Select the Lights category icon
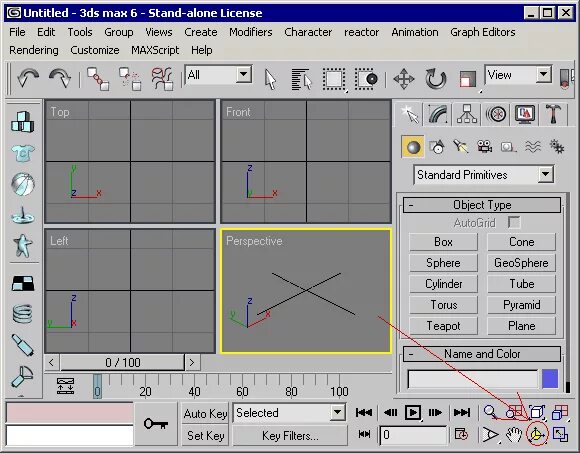This screenshot has width=580, height=453. [x=461, y=147]
